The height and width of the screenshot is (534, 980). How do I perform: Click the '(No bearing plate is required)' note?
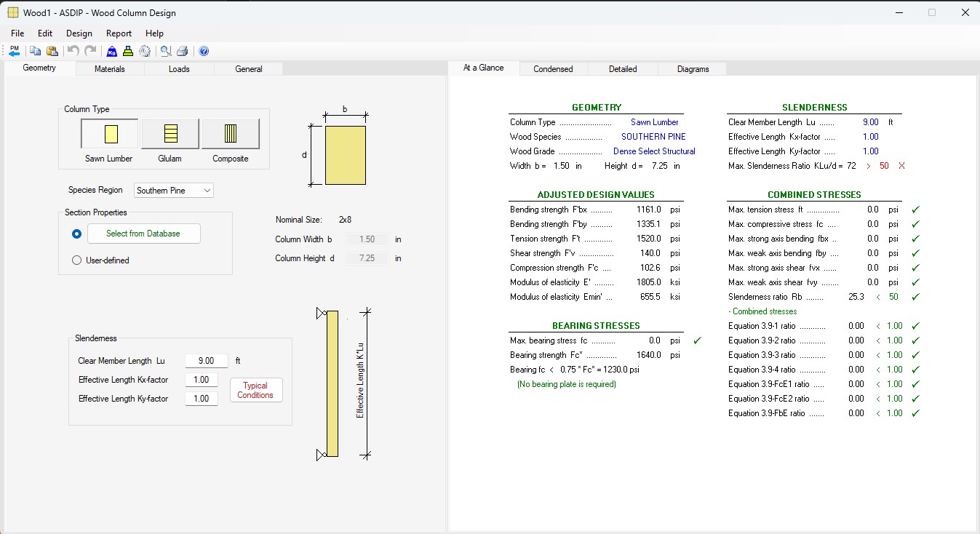(567, 384)
